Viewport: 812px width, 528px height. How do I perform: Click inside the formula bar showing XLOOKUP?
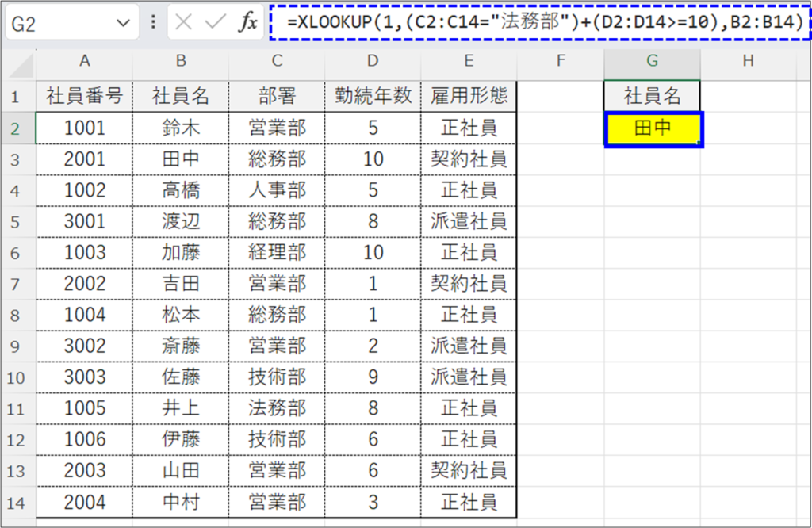[476, 21]
